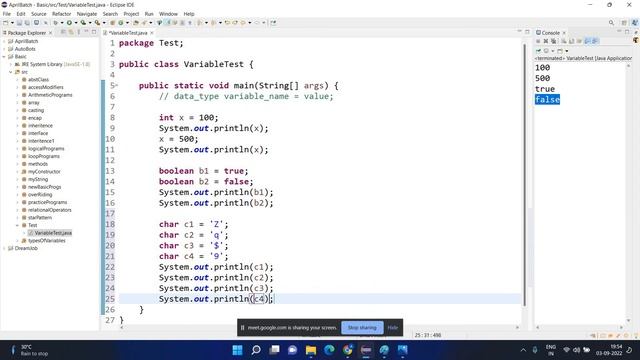Click the New wizard toolbar icon
The width and height of the screenshot is (640, 360).
point(5,23)
